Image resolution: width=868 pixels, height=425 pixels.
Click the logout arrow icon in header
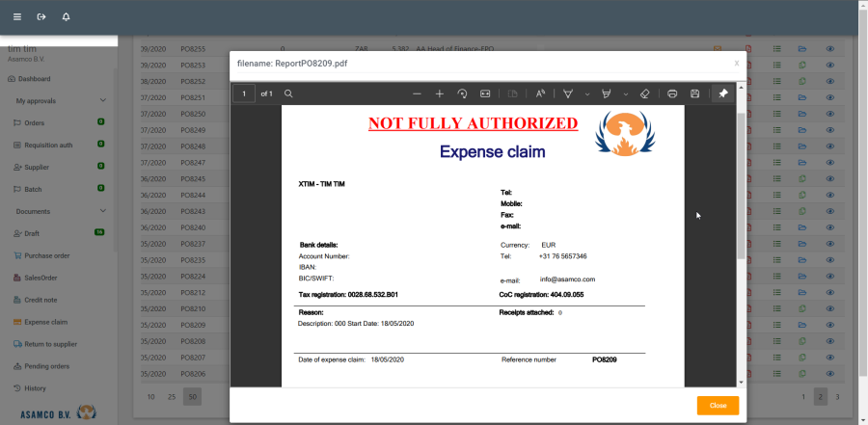(x=41, y=17)
